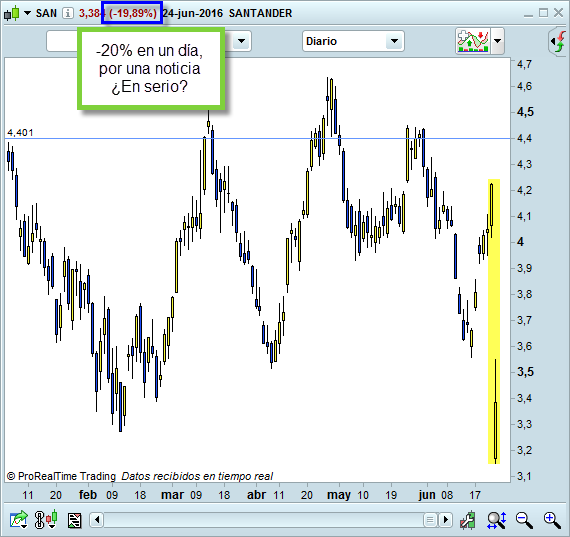This screenshot has width=570, height=537.
Task: Click the SAN info icon
Action: tap(68, 13)
